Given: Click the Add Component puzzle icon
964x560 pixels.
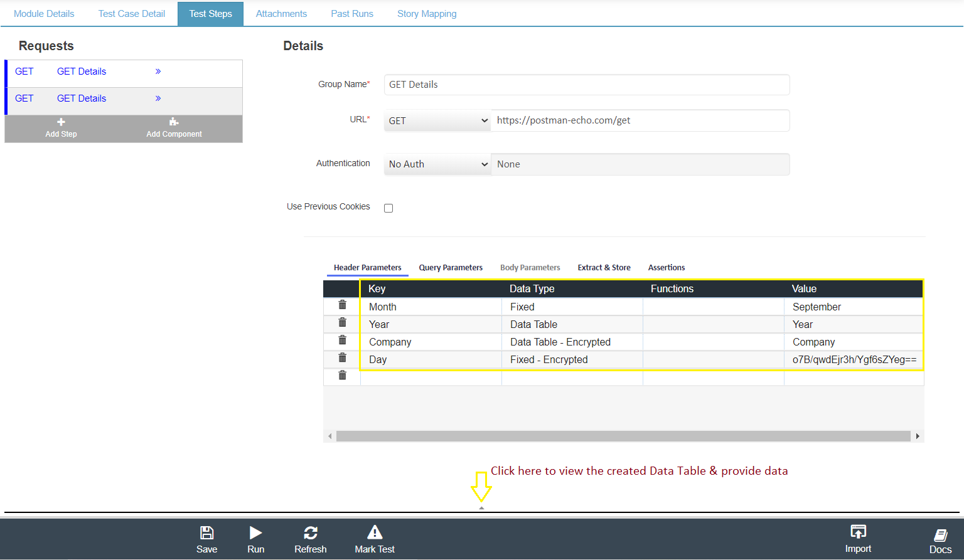Looking at the screenshot, I should [174, 122].
